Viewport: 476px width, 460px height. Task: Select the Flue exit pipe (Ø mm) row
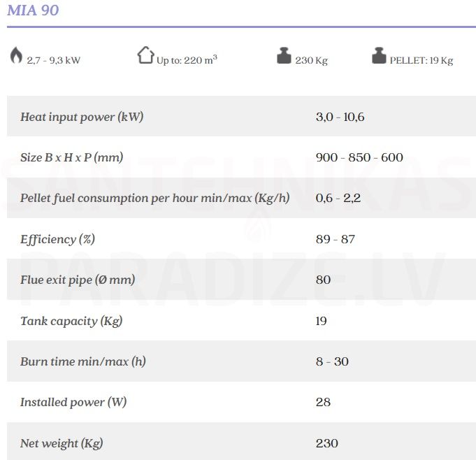[x=241, y=280]
